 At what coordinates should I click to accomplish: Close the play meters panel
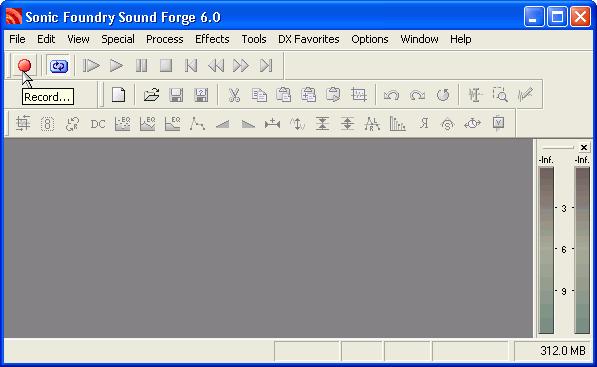tap(584, 147)
